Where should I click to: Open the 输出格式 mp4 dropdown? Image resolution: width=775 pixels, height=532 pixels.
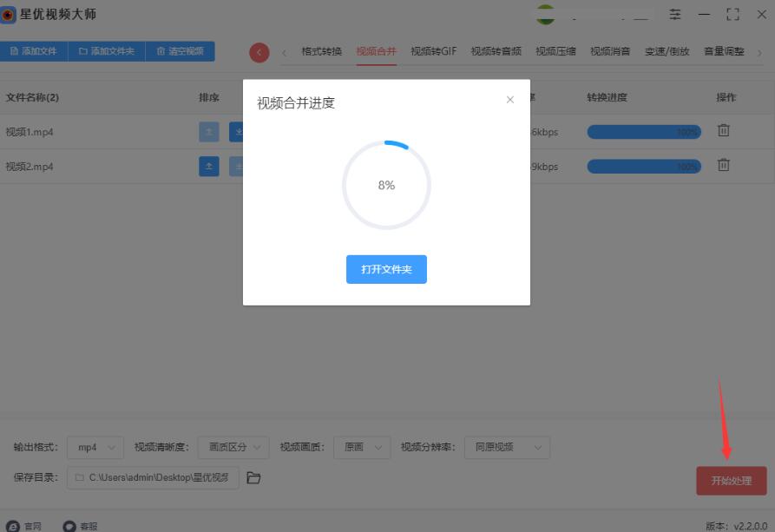(x=95, y=447)
